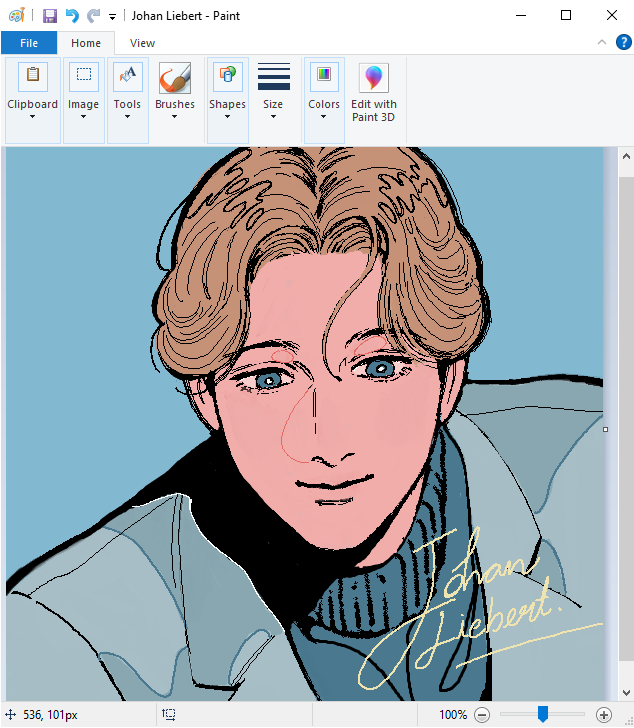Redo the undone action
This screenshot has height=728, width=634.
tap(93, 16)
